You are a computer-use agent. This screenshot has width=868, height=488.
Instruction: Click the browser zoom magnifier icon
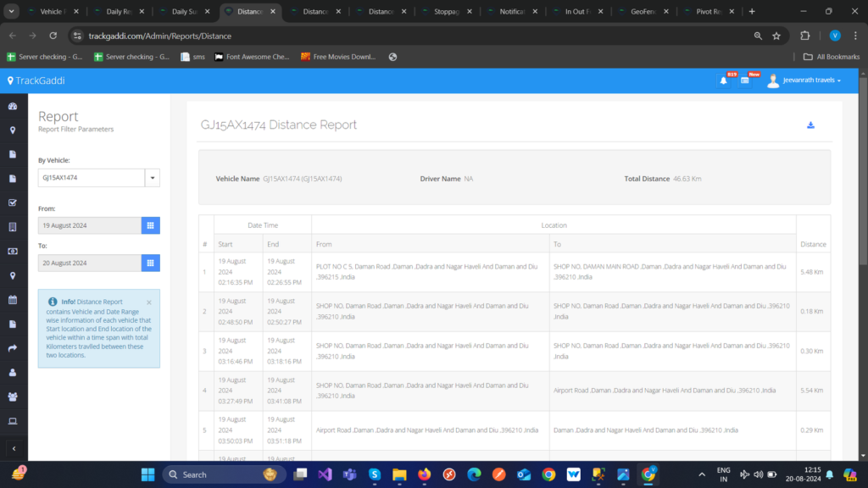click(758, 36)
